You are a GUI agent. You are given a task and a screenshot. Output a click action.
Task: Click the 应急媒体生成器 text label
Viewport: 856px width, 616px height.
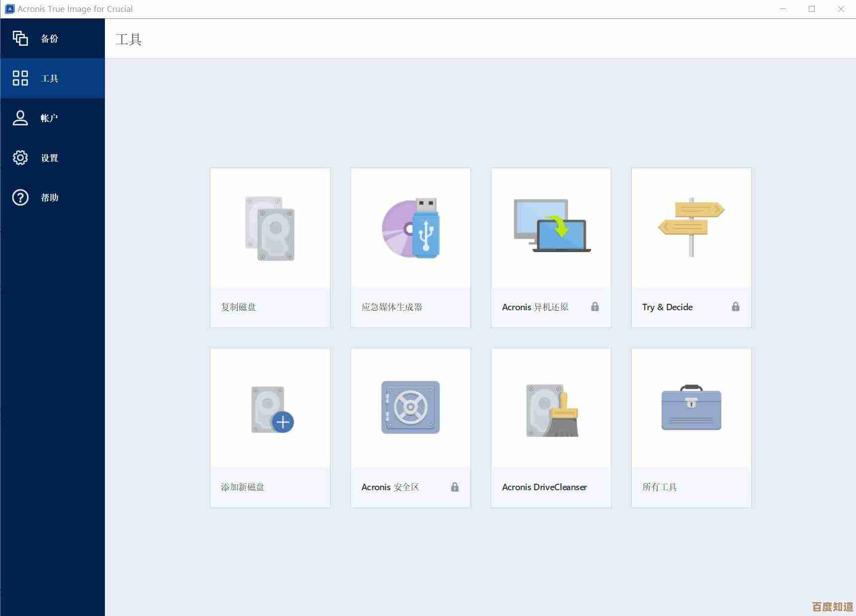pos(392,307)
